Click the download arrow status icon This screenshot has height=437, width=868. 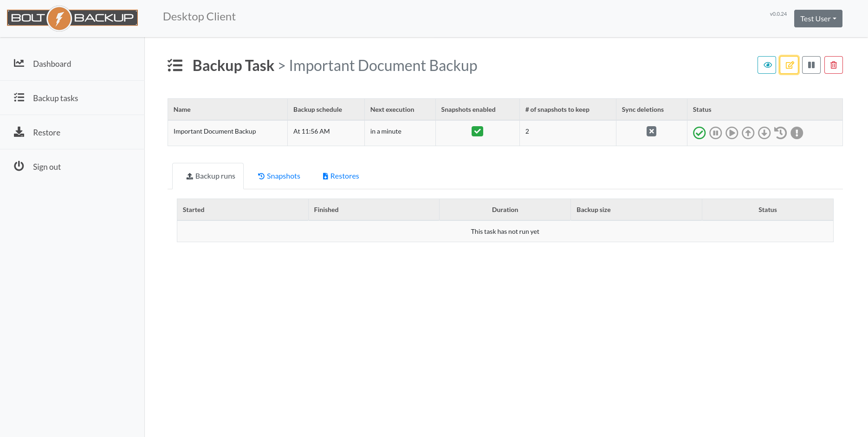click(x=764, y=133)
